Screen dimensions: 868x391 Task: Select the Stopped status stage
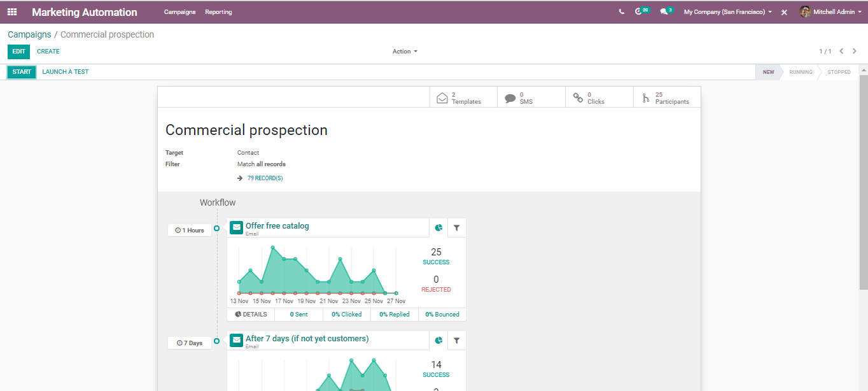(x=839, y=72)
